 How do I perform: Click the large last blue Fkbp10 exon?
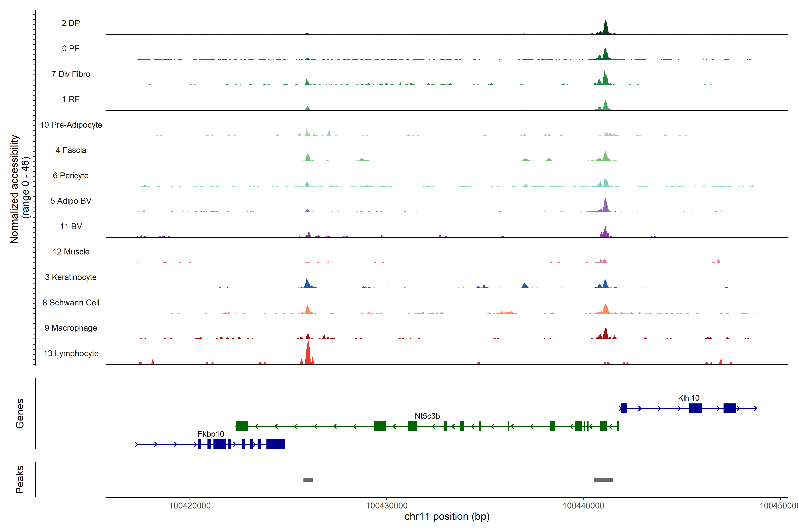click(x=275, y=444)
